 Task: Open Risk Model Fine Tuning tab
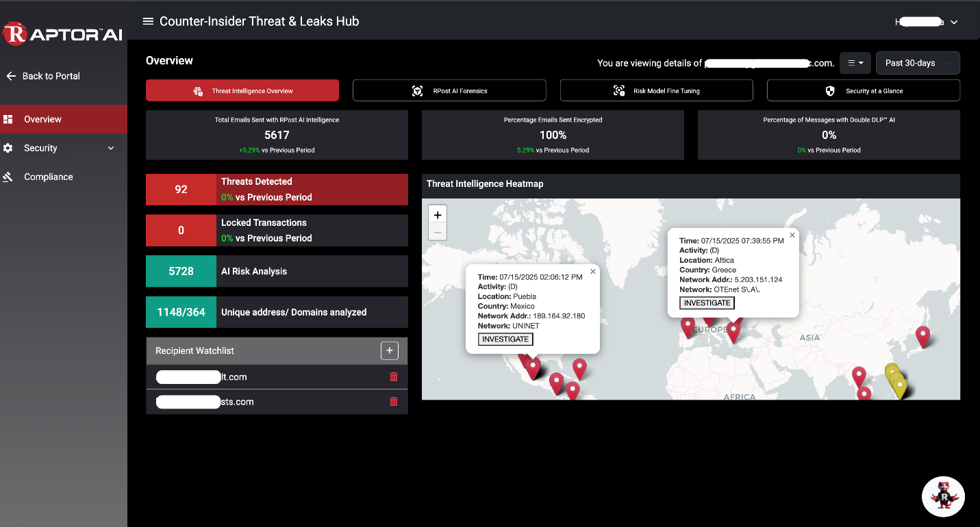pos(657,90)
